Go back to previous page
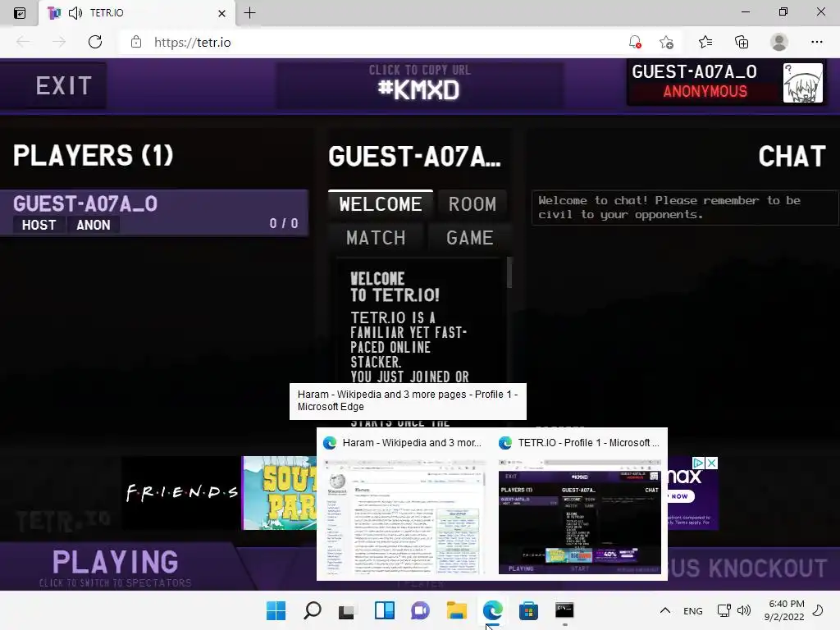 coord(23,43)
